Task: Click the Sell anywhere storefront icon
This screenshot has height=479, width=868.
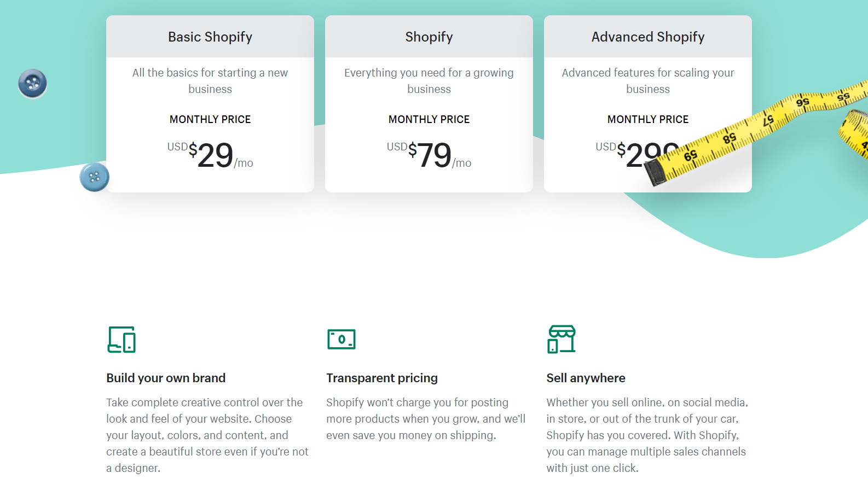Action: 561,339
